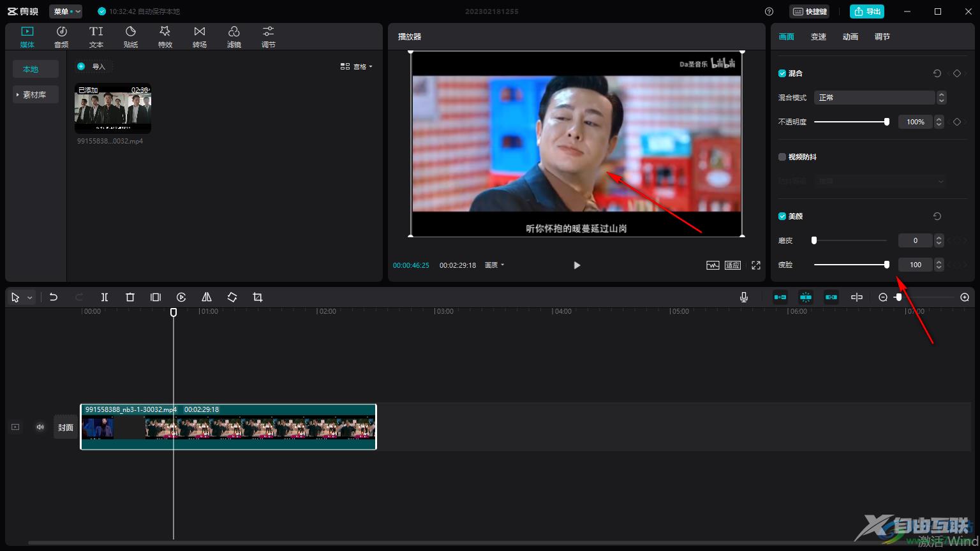Delete the selected clip
The height and width of the screenshot is (551, 980).
pyautogui.click(x=130, y=297)
